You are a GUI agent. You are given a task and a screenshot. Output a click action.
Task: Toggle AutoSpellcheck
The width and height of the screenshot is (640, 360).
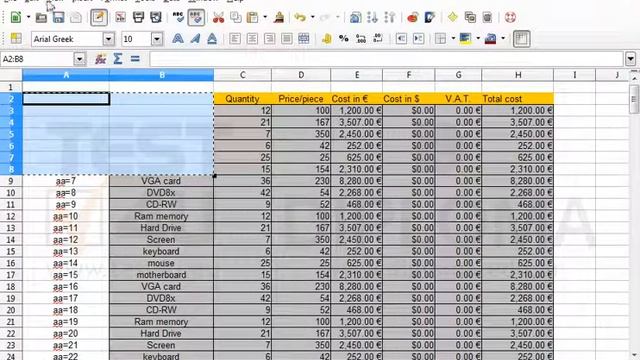196,18
